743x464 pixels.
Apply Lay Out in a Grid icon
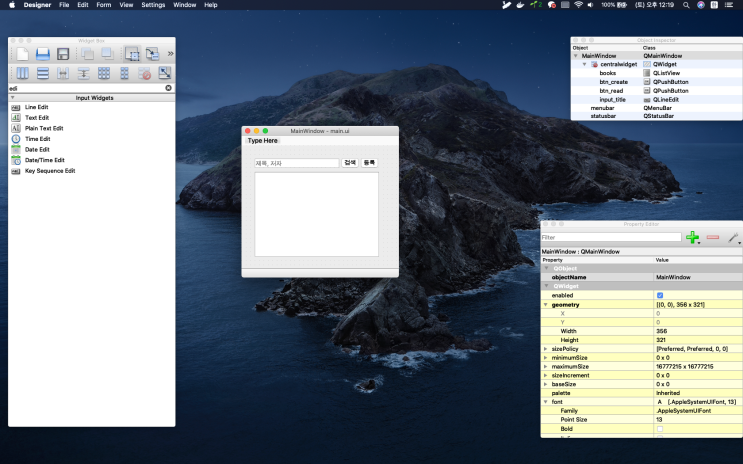(x=104, y=73)
